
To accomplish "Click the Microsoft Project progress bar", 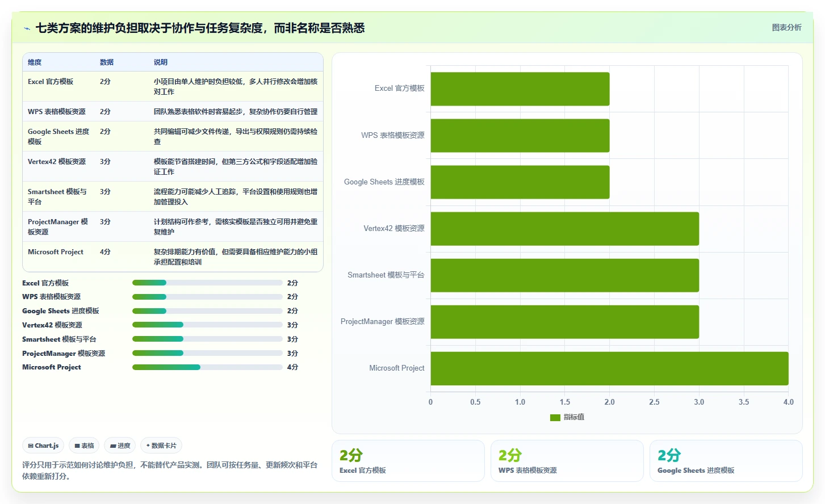I will point(207,367).
